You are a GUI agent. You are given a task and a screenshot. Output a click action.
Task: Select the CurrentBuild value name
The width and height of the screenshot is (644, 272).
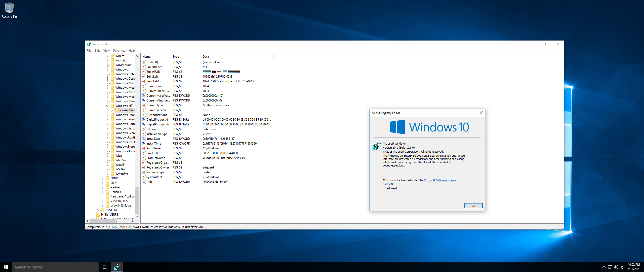(x=155, y=86)
